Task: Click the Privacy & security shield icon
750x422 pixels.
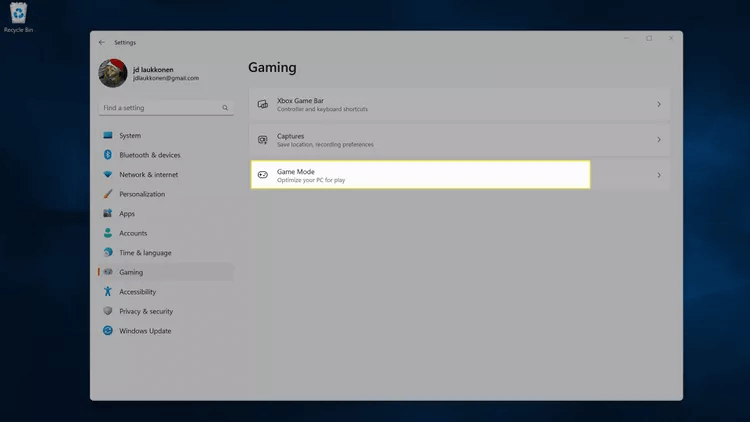Action: pos(108,311)
